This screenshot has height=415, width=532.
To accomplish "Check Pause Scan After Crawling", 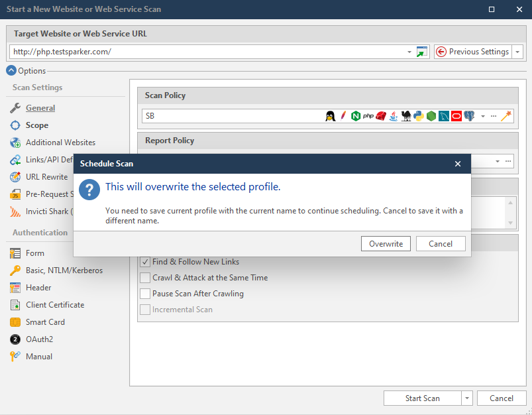I will (145, 294).
